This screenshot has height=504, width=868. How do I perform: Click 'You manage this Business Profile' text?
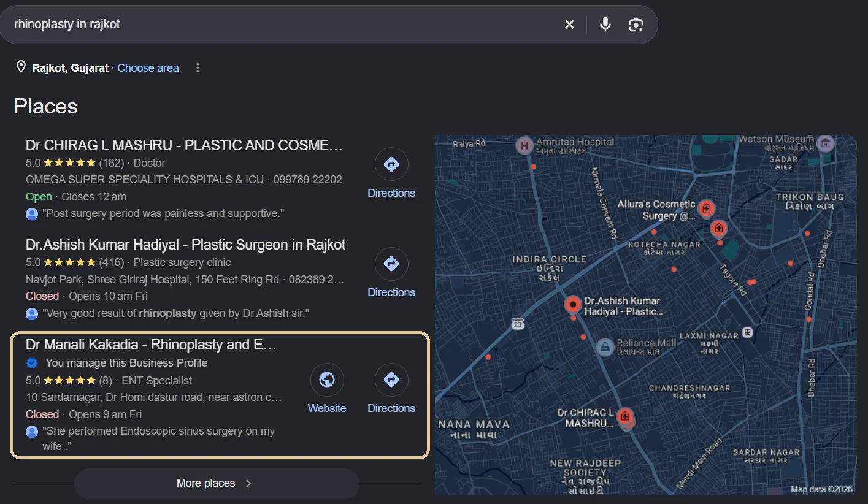pyautogui.click(x=126, y=363)
